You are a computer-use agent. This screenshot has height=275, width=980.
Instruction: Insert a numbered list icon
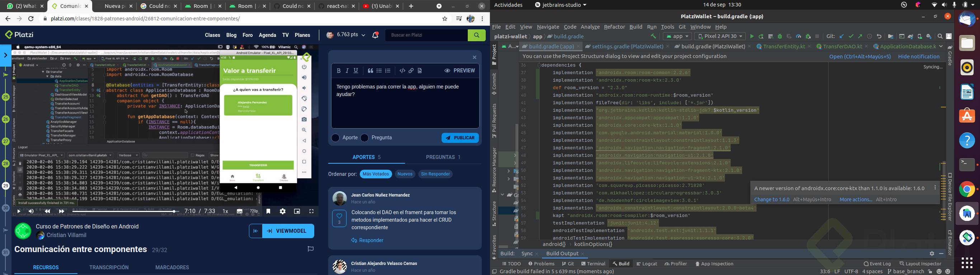388,71
